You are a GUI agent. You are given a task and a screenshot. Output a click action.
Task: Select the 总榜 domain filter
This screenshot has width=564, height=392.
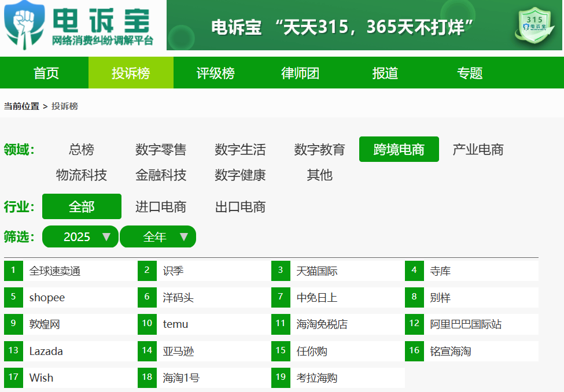(x=82, y=149)
